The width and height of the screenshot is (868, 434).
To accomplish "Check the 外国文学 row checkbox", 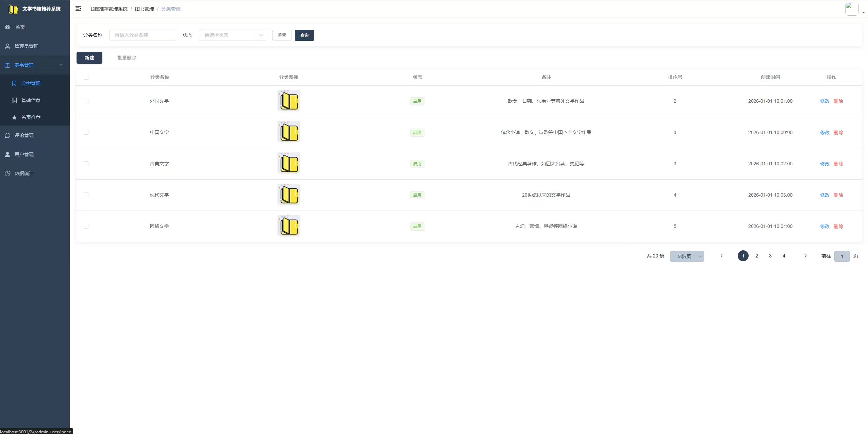I will tap(86, 101).
